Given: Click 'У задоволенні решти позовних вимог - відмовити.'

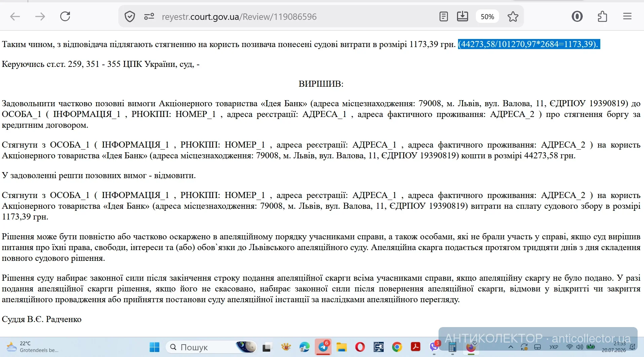Looking at the screenshot, I should [99, 175].
